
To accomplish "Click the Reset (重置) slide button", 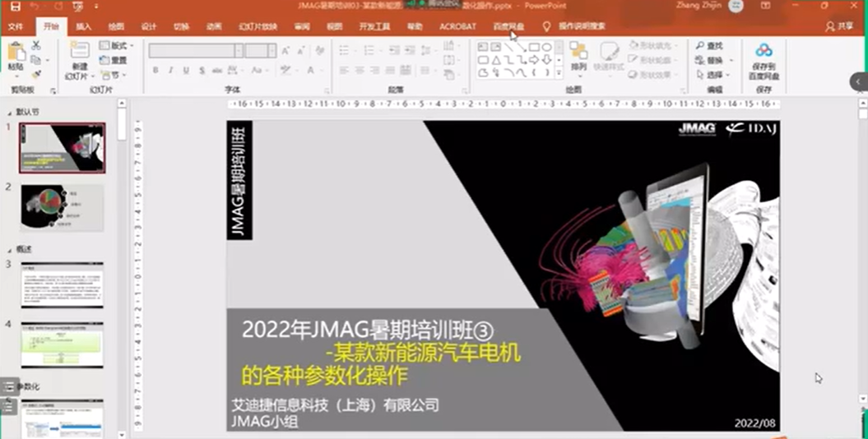I will tap(113, 60).
